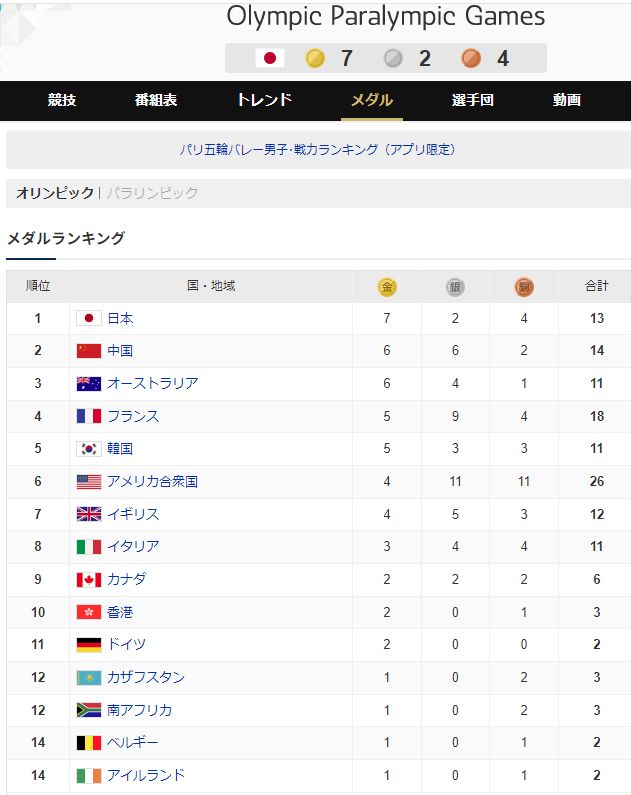Switch to パラリンピック medal view

[x=152, y=193]
